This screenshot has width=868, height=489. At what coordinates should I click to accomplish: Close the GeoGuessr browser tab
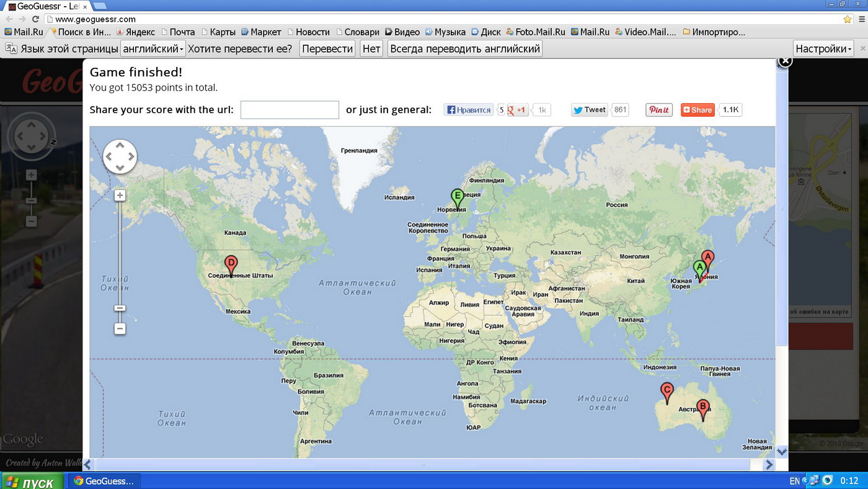coord(84,6)
